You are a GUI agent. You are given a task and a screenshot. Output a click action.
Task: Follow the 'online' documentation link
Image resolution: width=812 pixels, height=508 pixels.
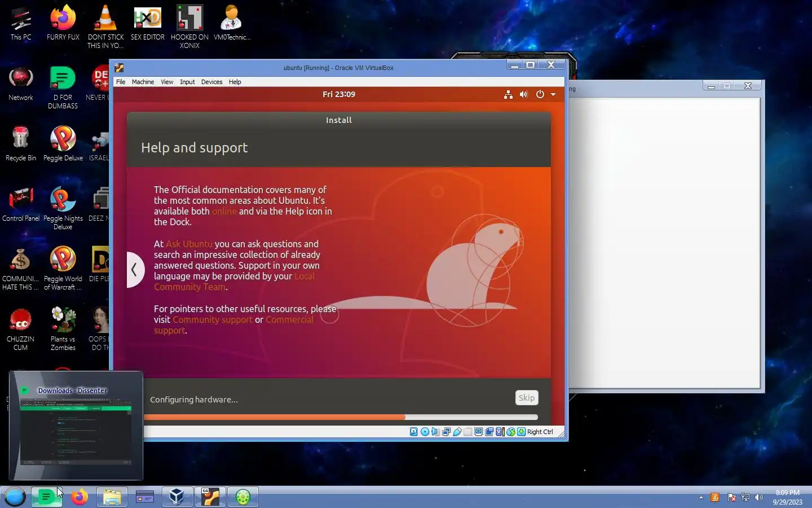pos(224,211)
